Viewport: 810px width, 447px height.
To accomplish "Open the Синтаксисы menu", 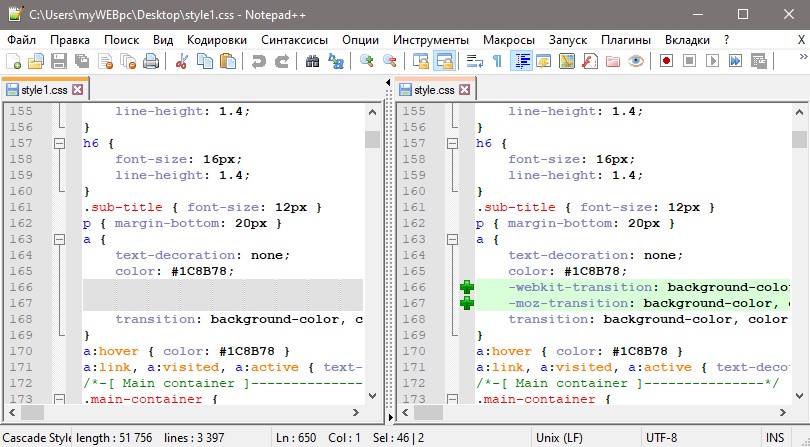I will (294, 40).
